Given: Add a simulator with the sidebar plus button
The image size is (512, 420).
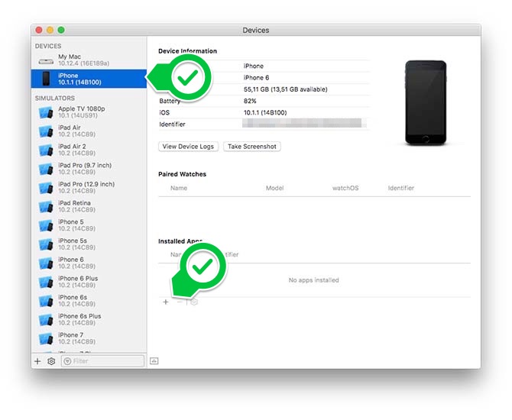Looking at the screenshot, I should (37, 361).
